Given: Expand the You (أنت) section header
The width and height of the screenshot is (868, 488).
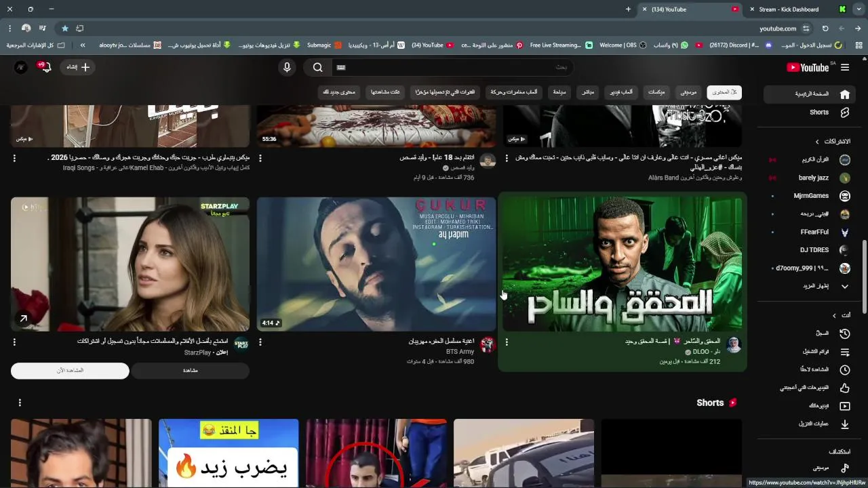Looking at the screenshot, I should coord(842,315).
